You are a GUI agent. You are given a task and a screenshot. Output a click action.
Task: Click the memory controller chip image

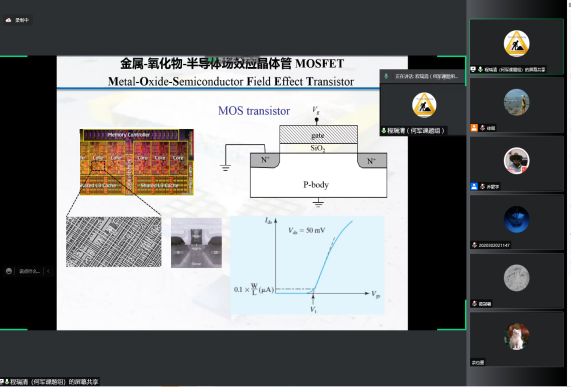(137, 162)
